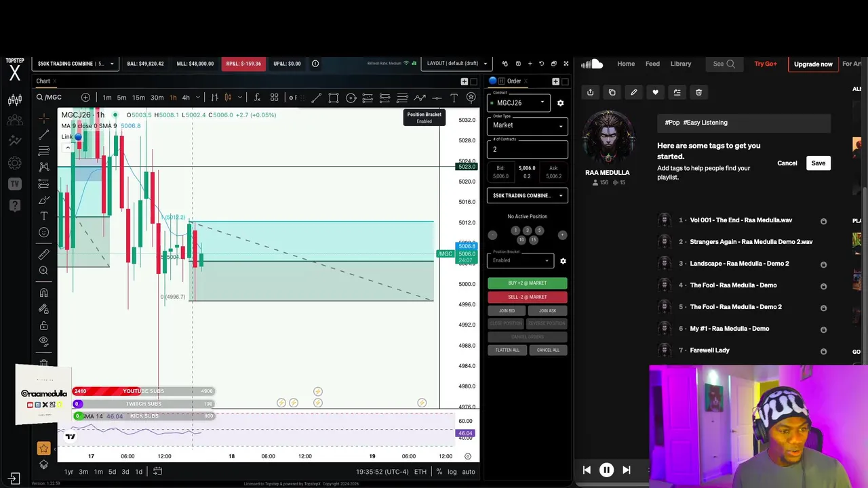This screenshot has height=488, width=868.
Task: Open the chart settings star-gear icon
Action: pyautogui.click(x=471, y=98)
